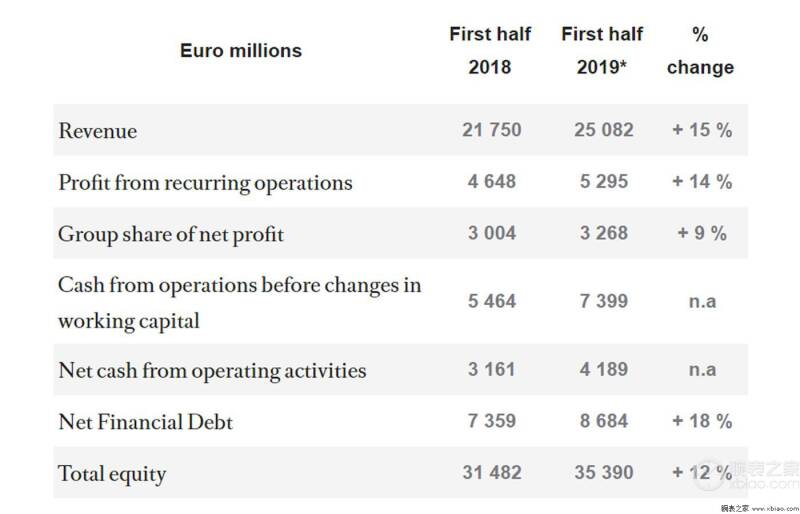Click the Net Financial Debt label
The width and height of the screenshot is (800, 514).
pyautogui.click(x=146, y=422)
